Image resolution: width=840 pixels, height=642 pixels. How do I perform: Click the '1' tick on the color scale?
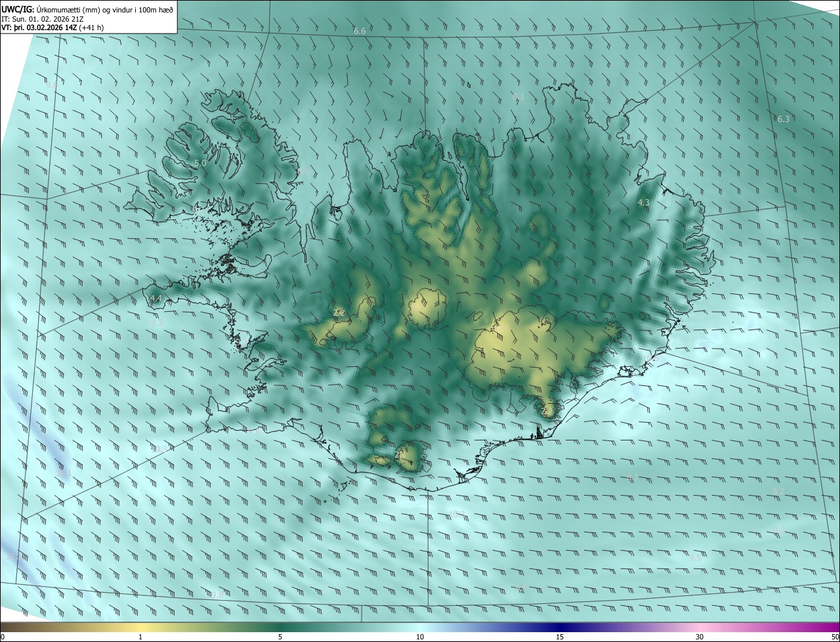[x=140, y=637]
